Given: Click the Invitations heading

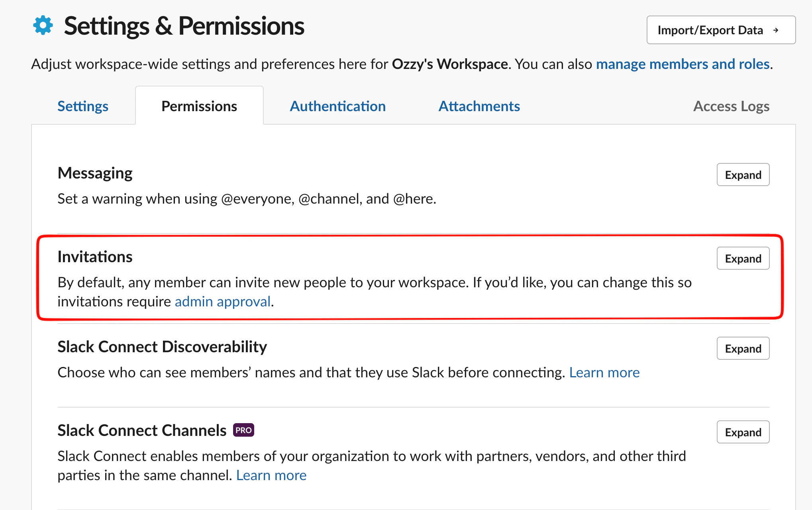Looking at the screenshot, I should tap(95, 257).
